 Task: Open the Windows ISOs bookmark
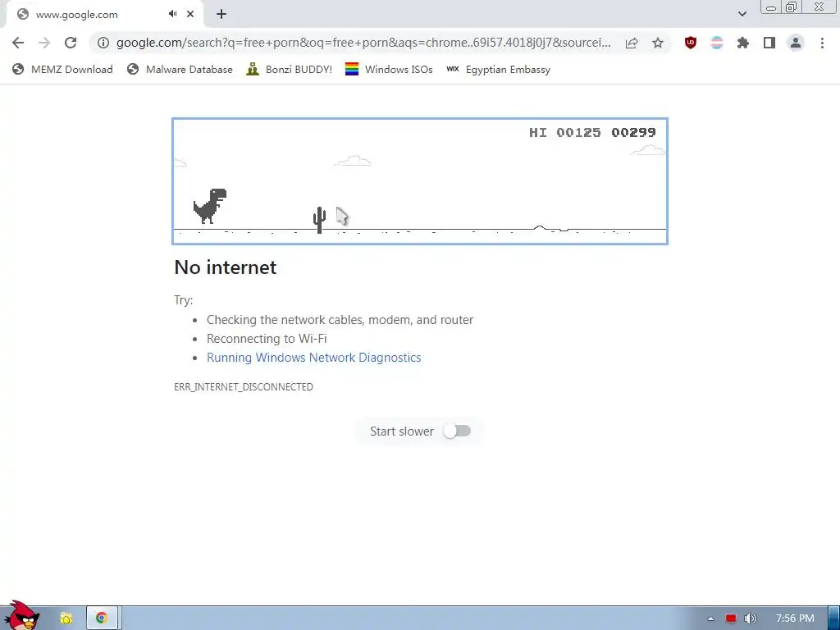[389, 70]
